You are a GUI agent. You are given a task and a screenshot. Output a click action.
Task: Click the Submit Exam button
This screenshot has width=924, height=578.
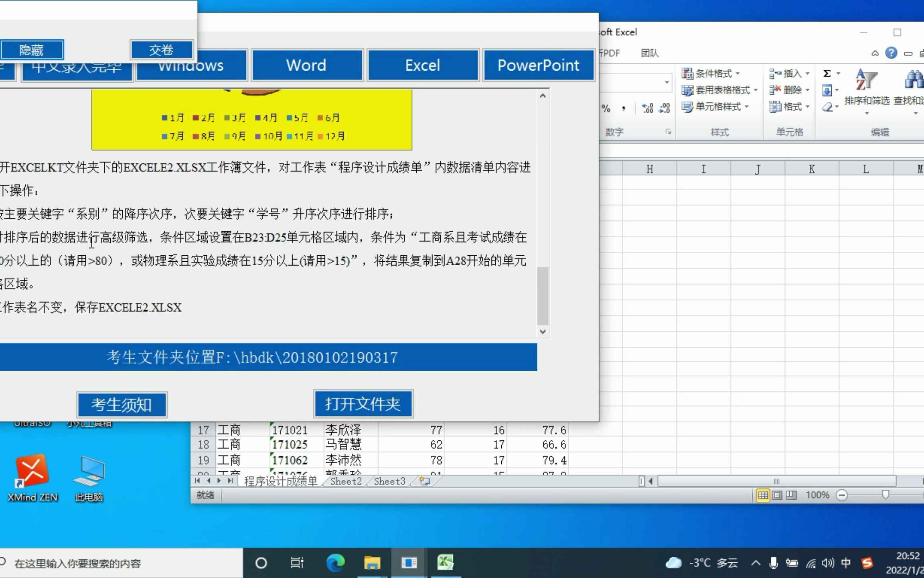pos(161,50)
